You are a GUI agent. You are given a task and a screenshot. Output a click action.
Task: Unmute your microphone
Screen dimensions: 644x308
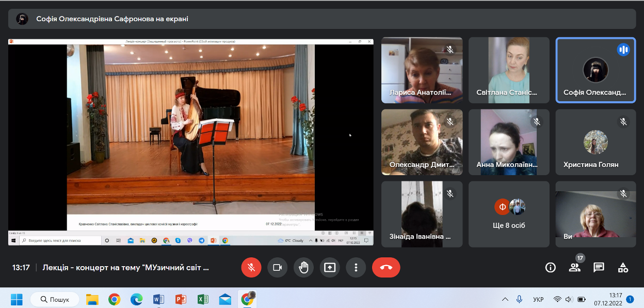point(251,267)
